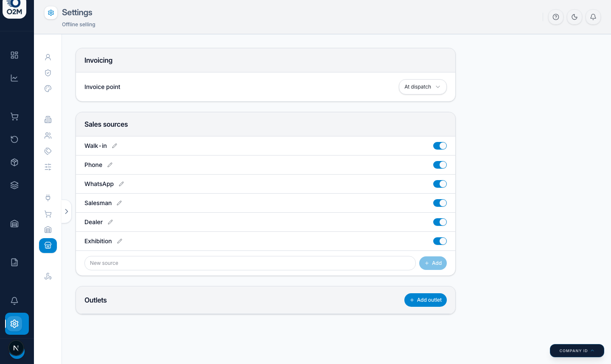The image size is (611, 364).
Task: Select the offline selling store icon
Action: click(x=48, y=246)
